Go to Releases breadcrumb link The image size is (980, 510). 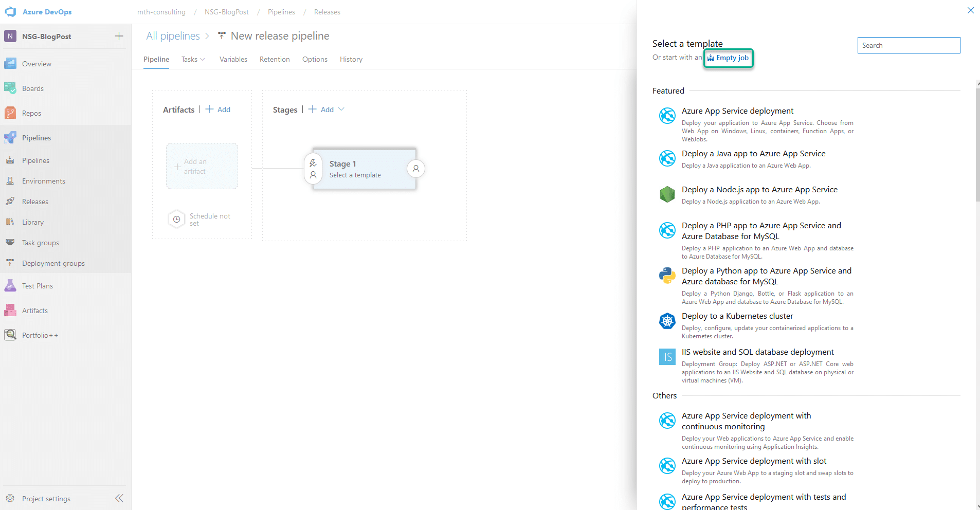click(327, 12)
